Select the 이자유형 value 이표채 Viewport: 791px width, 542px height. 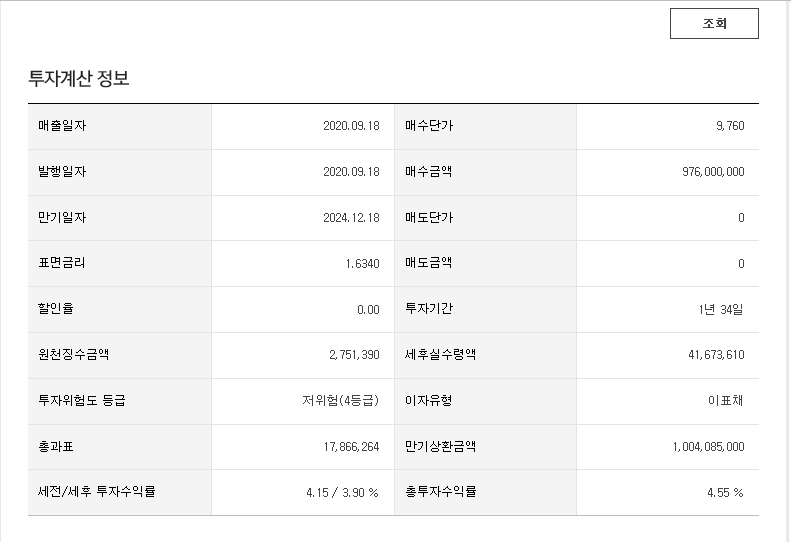pyautogui.click(x=725, y=401)
